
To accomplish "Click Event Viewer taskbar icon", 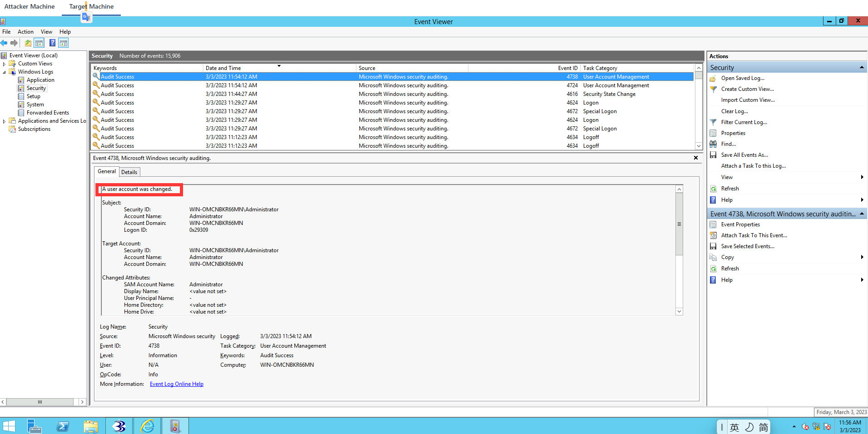I will pos(175,426).
